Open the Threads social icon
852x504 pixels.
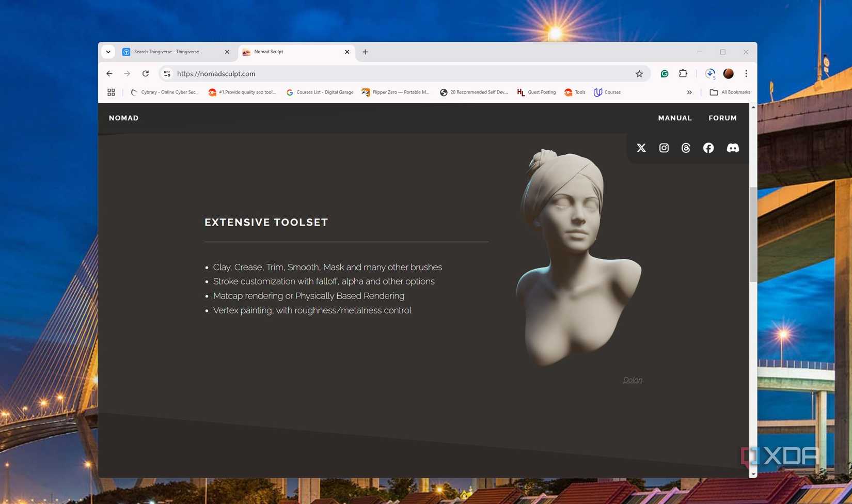pos(686,148)
